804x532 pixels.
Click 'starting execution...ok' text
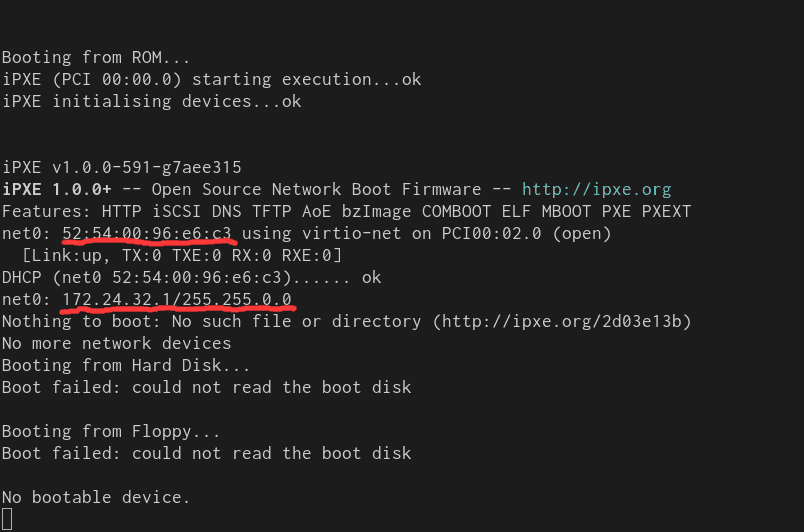pyautogui.click(x=307, y=79)
